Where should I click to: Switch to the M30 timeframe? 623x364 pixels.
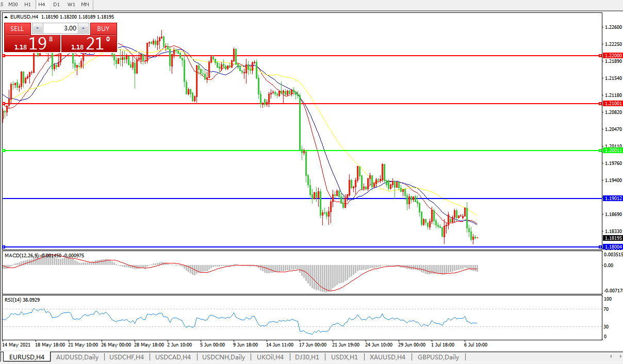pyautogui.click(x=13, y=4)
